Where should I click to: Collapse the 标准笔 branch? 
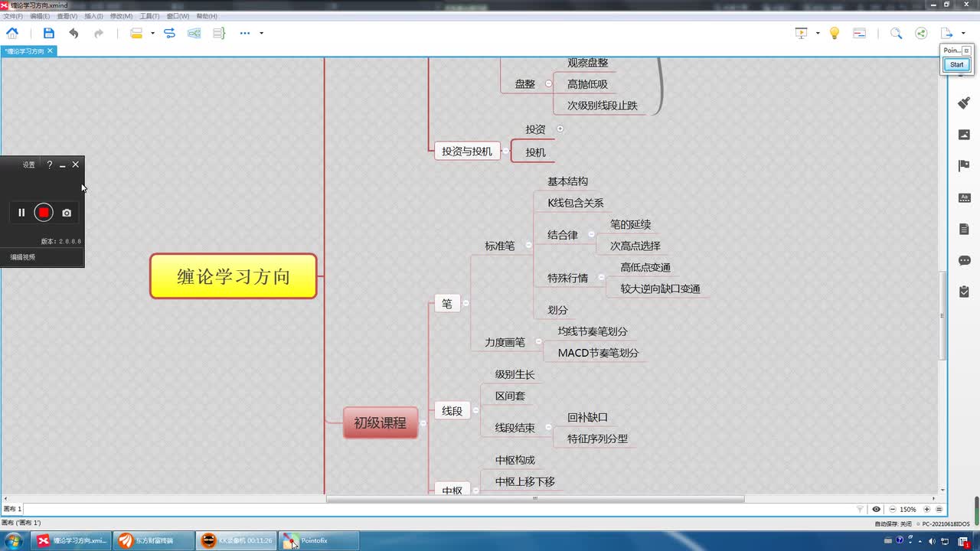tap(528, 246)
